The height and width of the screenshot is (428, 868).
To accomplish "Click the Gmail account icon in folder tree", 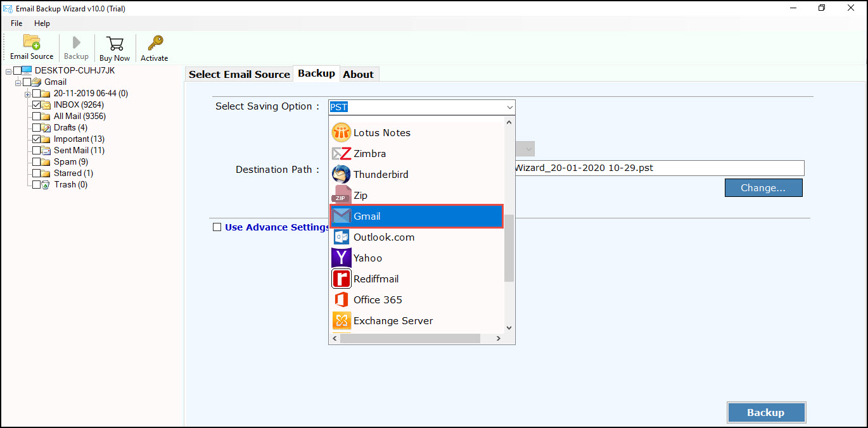I will coord(37,82).
